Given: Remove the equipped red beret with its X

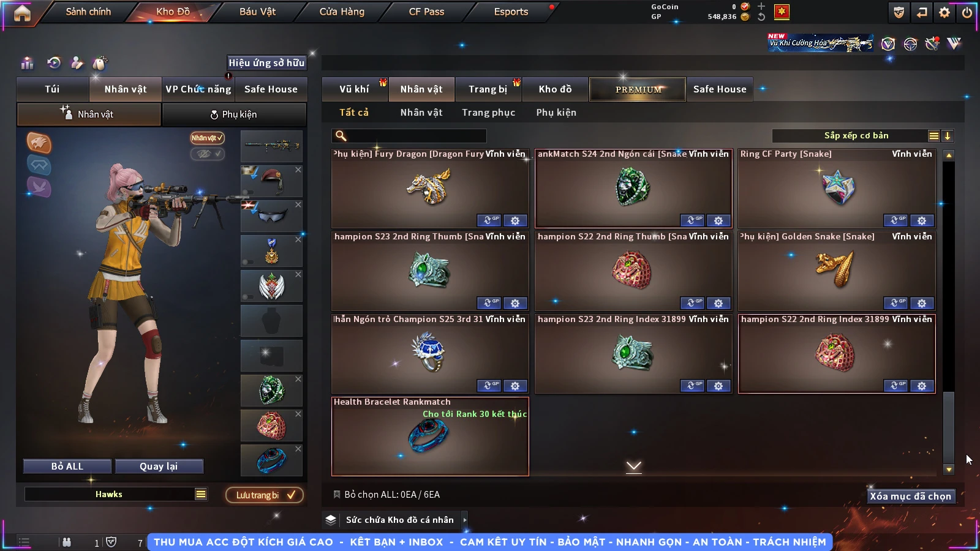Looking at the screenshot, I should click(x=298, y=170).
